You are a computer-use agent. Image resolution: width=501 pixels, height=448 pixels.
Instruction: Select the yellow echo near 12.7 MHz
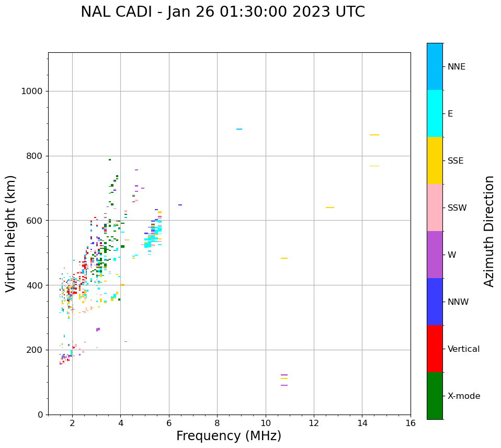(x=330, y=208)
